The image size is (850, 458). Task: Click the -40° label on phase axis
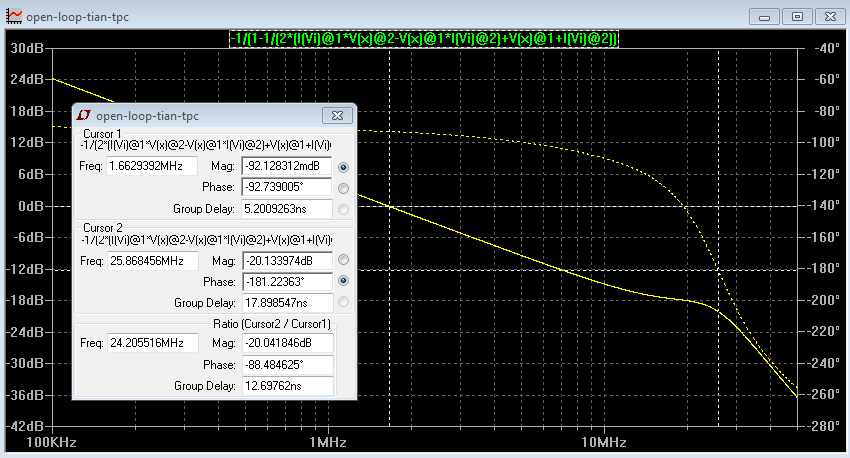tap(827, 48)
